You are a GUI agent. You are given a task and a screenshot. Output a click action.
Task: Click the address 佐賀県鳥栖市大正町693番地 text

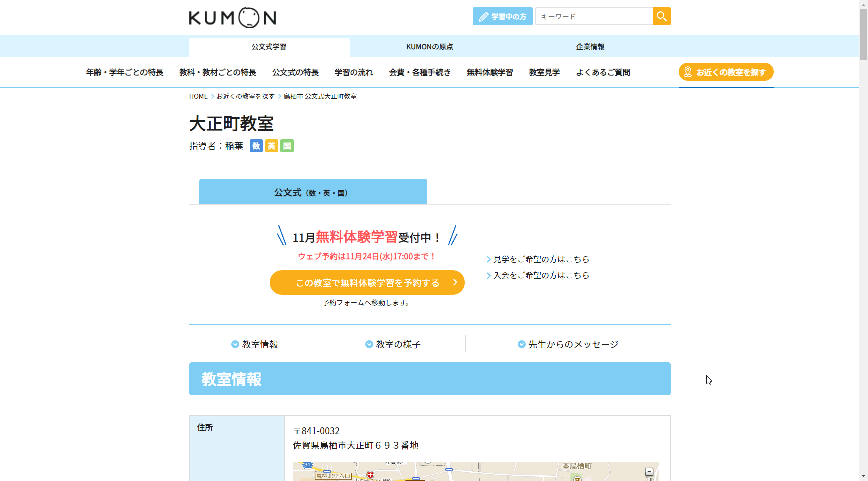pos(356,445)
